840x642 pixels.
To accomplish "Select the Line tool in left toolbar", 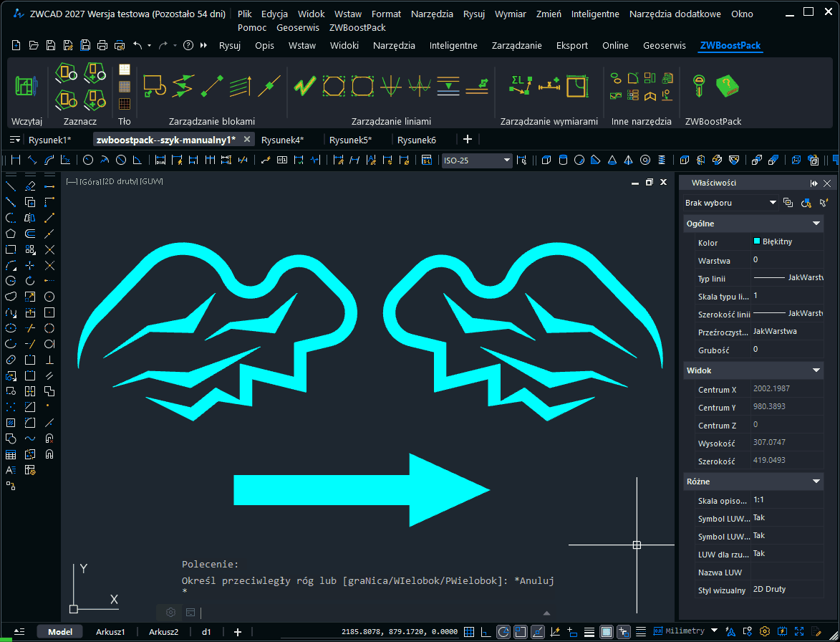I will 11,186.
